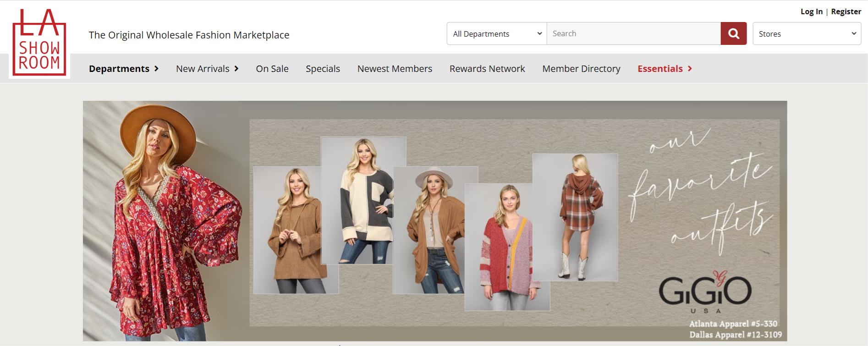Click the plaid hooded shirt photo
Image resolution: width=868 pixels, height=346 pixels.
tap(575, 218)
